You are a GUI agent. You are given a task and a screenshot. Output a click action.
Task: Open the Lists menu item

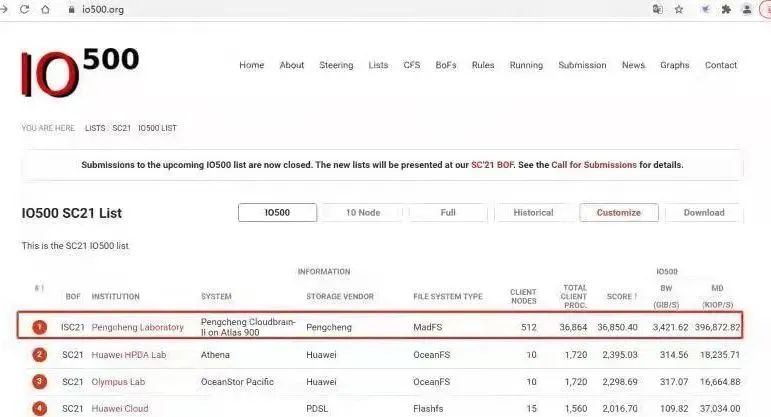pos(378,65)
